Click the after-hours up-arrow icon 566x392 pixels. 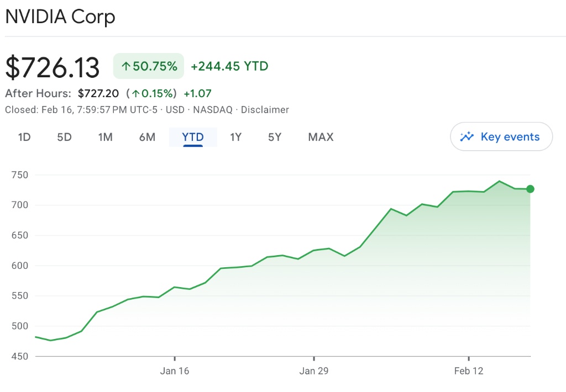click(135, 94)
